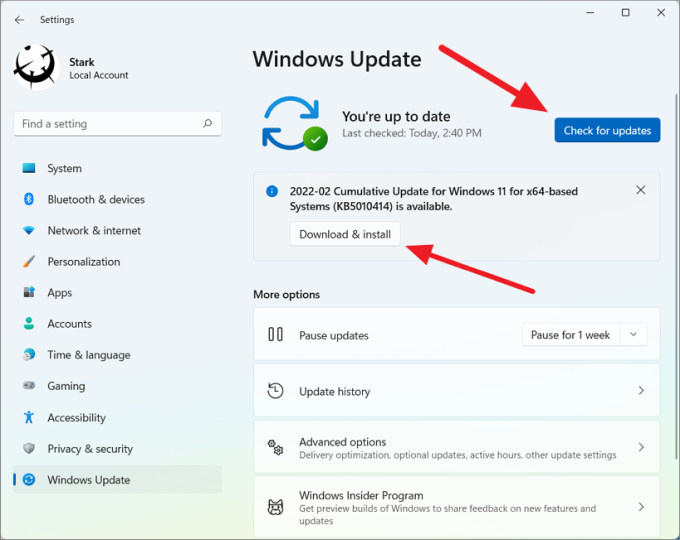The image size is (680, 540).
Task: Click the Stark profile avatar picture
Action: pos(36,67)
